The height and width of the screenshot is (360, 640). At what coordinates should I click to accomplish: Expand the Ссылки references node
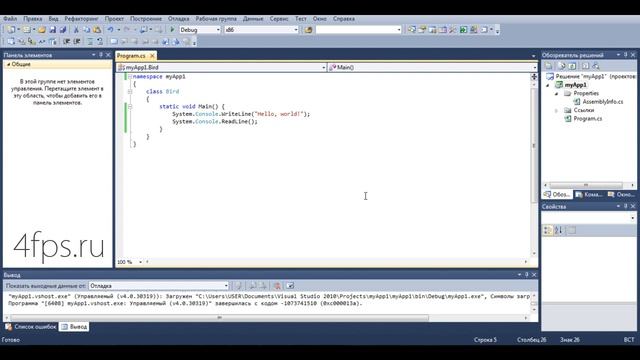556,110
